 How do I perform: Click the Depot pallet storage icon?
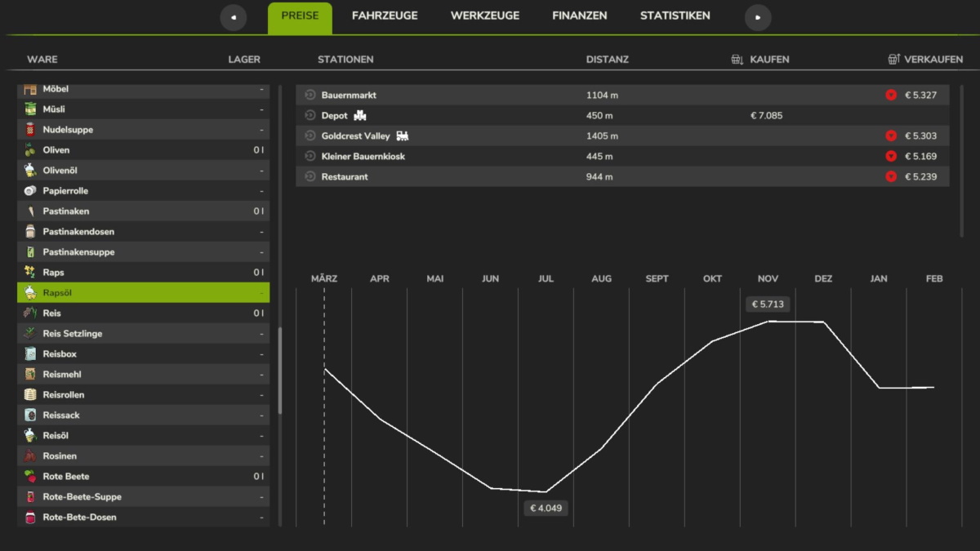(360, 115)
